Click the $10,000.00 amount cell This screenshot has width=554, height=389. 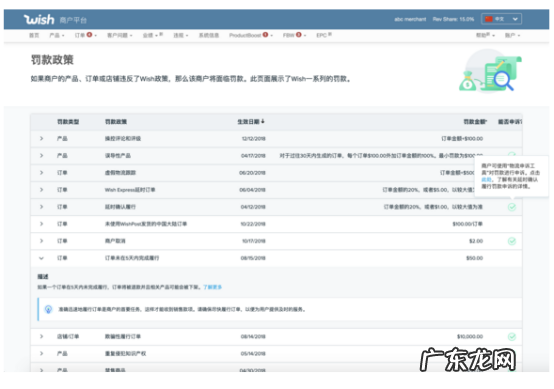470,337
